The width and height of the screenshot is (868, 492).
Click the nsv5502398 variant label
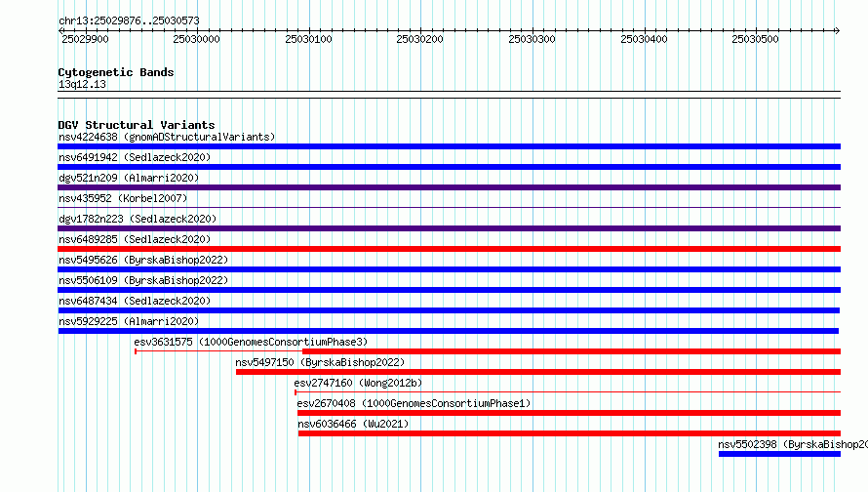(793, 444)
